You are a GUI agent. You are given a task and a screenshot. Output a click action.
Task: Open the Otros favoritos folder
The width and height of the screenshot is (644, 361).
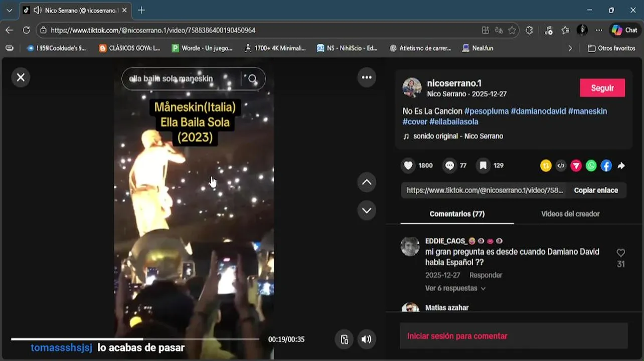[x=611, y=48]
